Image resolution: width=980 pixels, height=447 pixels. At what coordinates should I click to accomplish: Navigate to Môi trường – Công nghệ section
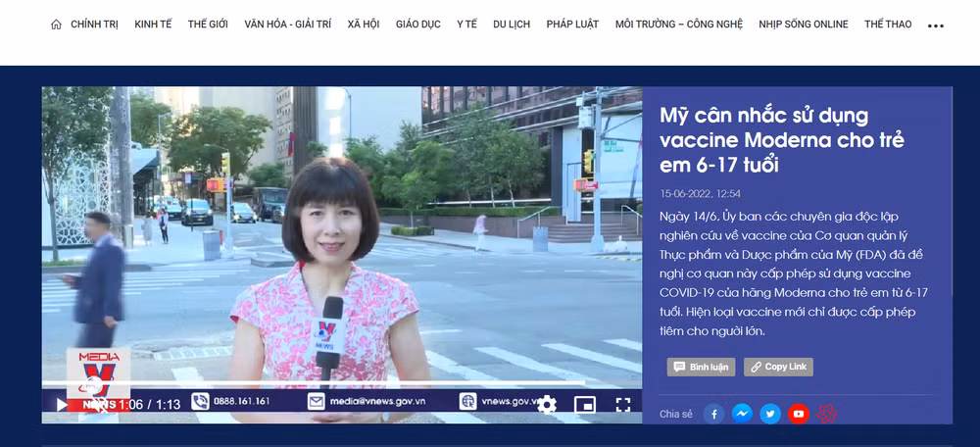pyautogui.click(x=678, y=25)
